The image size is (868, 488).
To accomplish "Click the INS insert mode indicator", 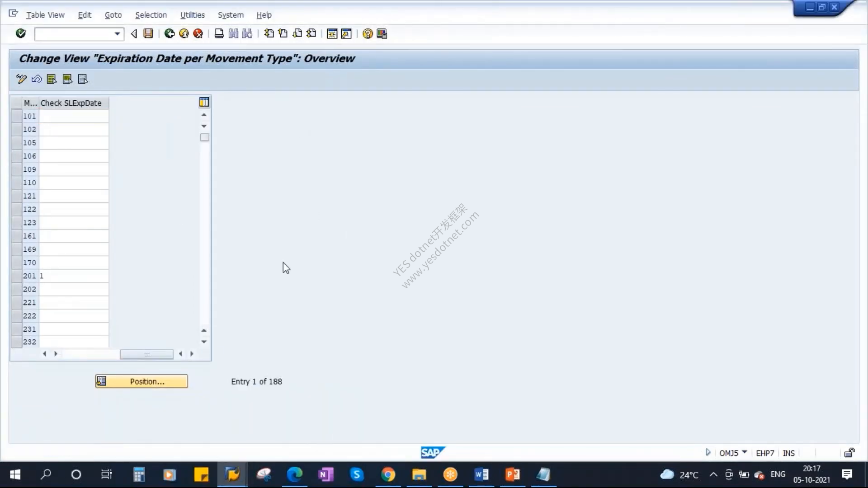I will click(788, 453).
